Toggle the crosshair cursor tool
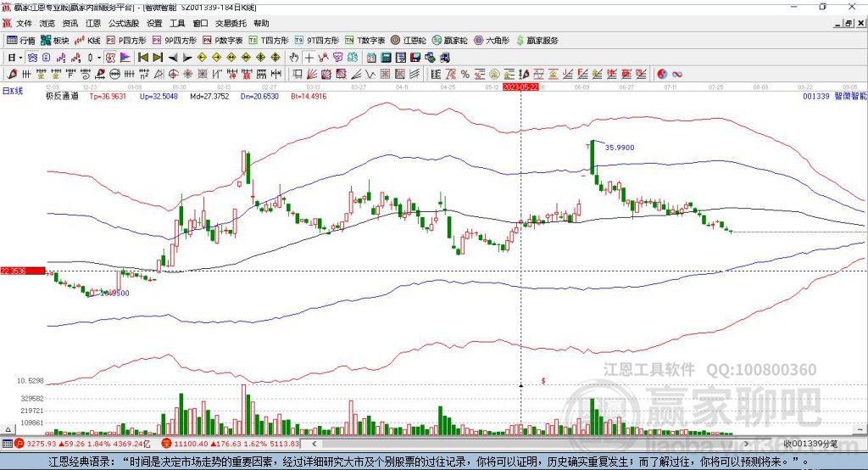 tap(309, 58)
